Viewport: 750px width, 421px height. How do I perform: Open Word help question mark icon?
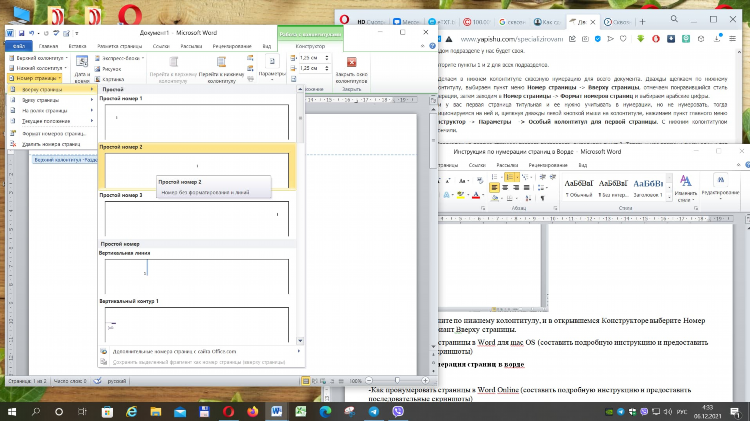tap(432, 46)
